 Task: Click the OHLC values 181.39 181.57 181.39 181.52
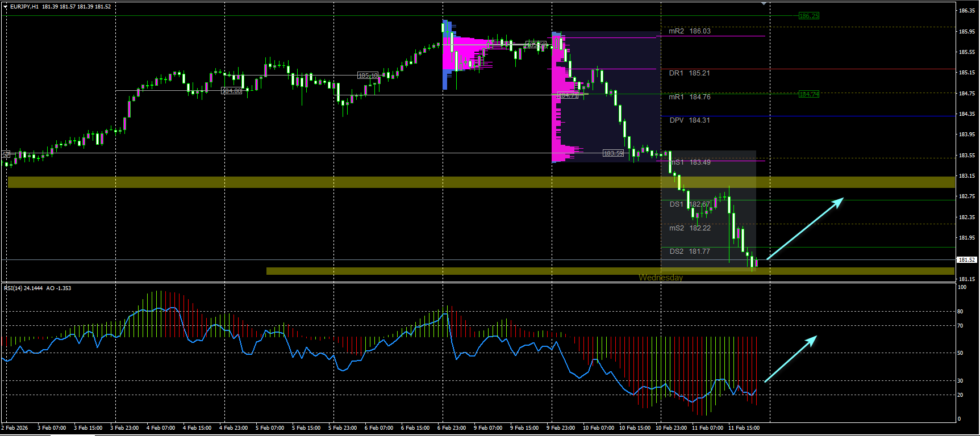click(77, 7)
